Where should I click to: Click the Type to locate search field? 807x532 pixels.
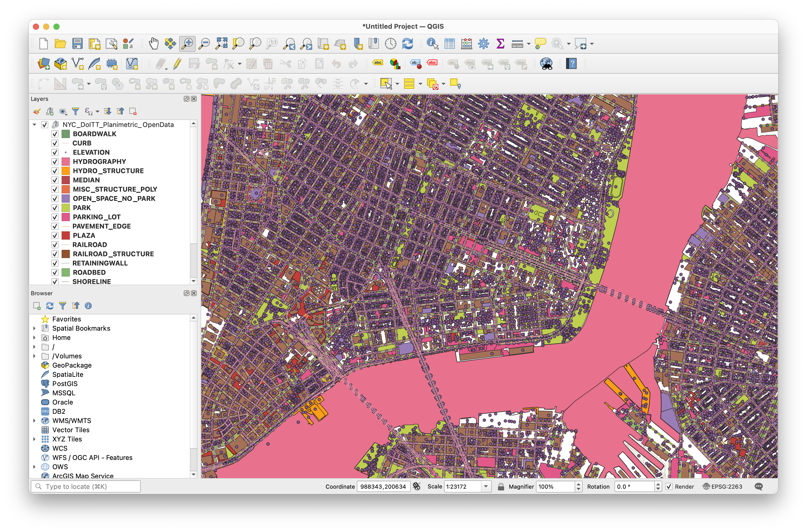[85, 487]
